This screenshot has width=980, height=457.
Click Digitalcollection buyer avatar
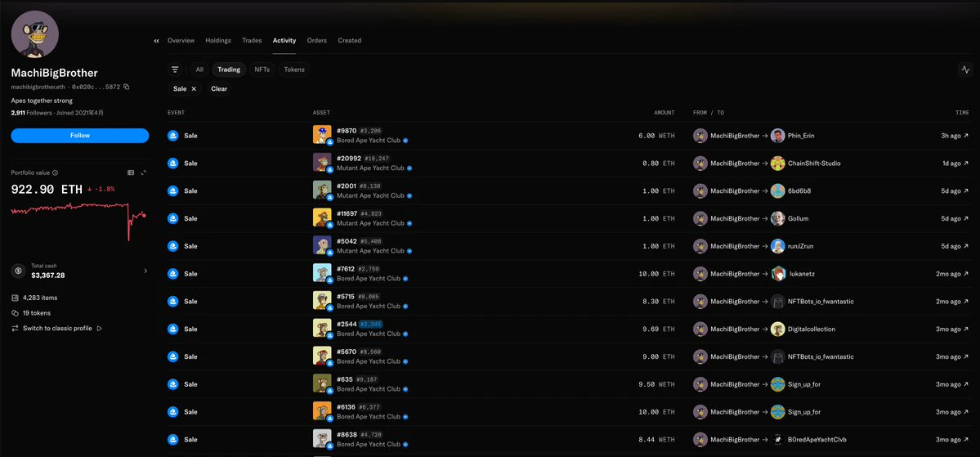coord(777,329)
